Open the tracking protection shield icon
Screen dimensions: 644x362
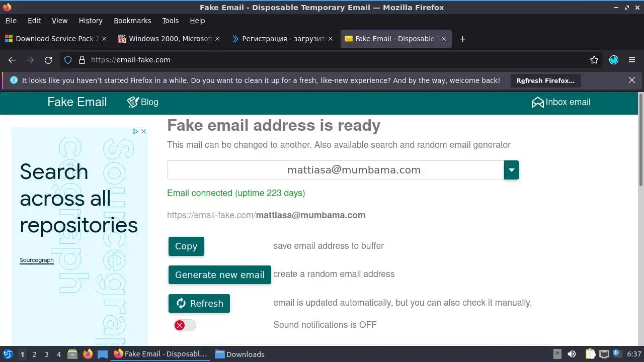(x=68, y=60)
